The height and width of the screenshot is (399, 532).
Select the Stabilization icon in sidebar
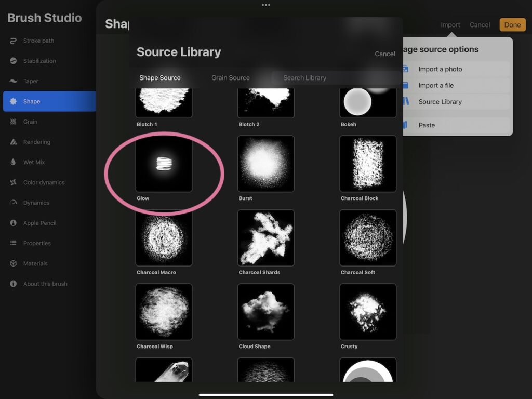pos(13,61)
